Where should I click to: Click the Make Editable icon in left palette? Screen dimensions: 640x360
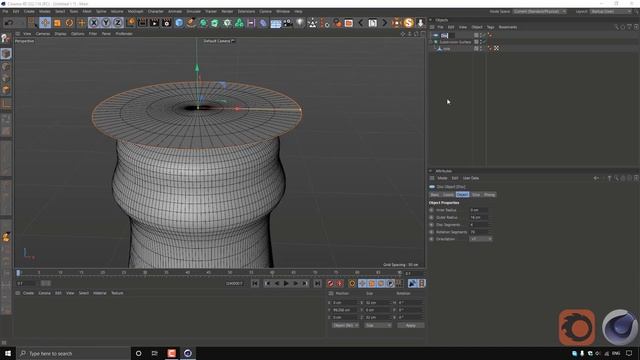click(x=6, y=38)
